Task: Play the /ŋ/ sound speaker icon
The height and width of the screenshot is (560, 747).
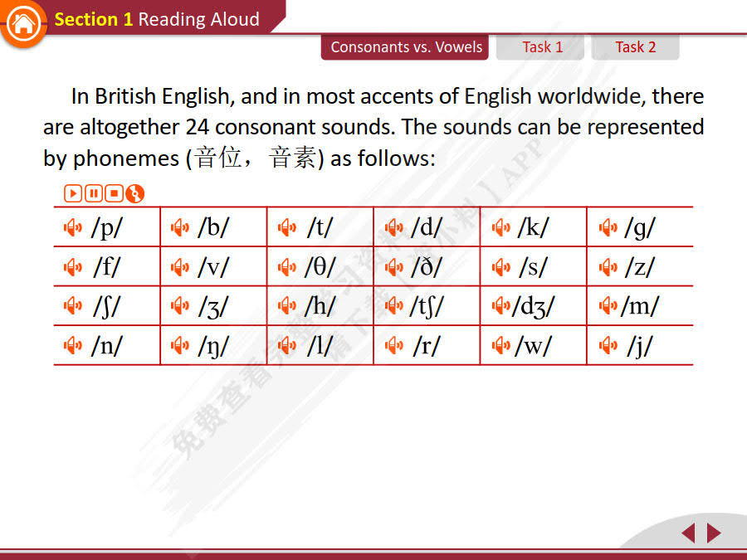Action: tap(180, 346)
